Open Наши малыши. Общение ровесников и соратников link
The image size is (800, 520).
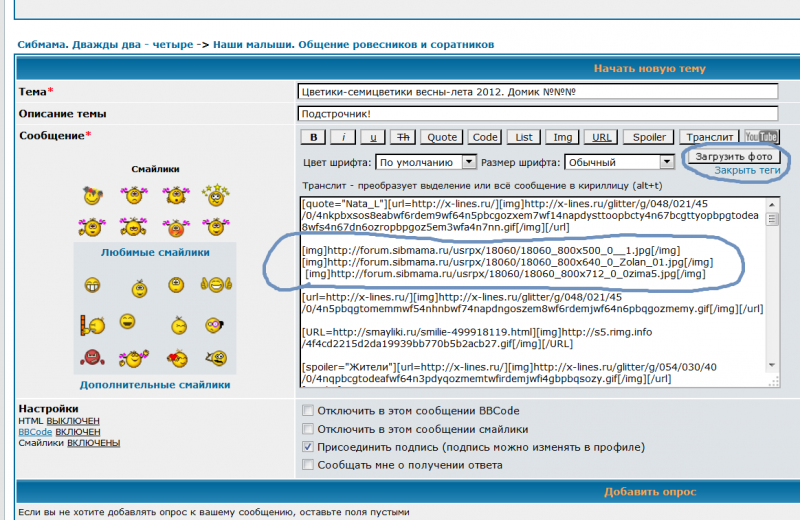[x=354, y=44]
